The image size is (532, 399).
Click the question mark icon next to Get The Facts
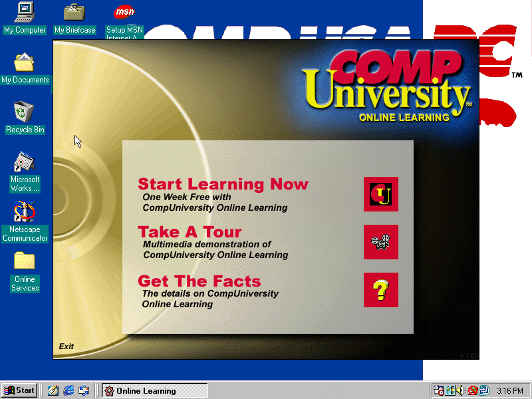click(x=380, y=290)
